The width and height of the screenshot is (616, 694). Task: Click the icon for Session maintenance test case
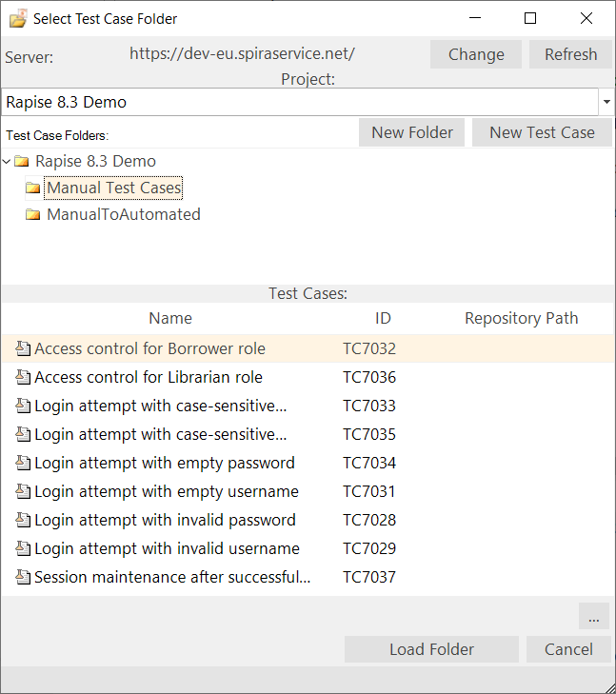pyautogui.click(x=24, y=577)
